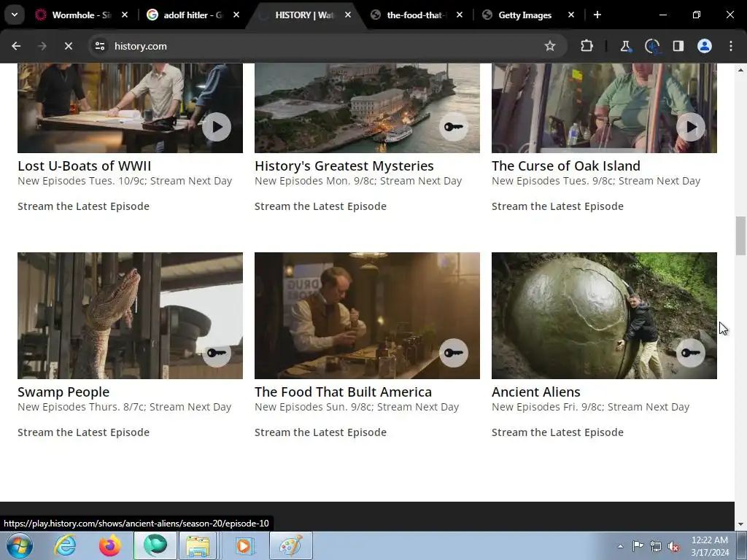This screenshot has height=560, width=747.
Task: Open Extensions puzzle icon
Action: pyautogui.click(x=587, y=46)
